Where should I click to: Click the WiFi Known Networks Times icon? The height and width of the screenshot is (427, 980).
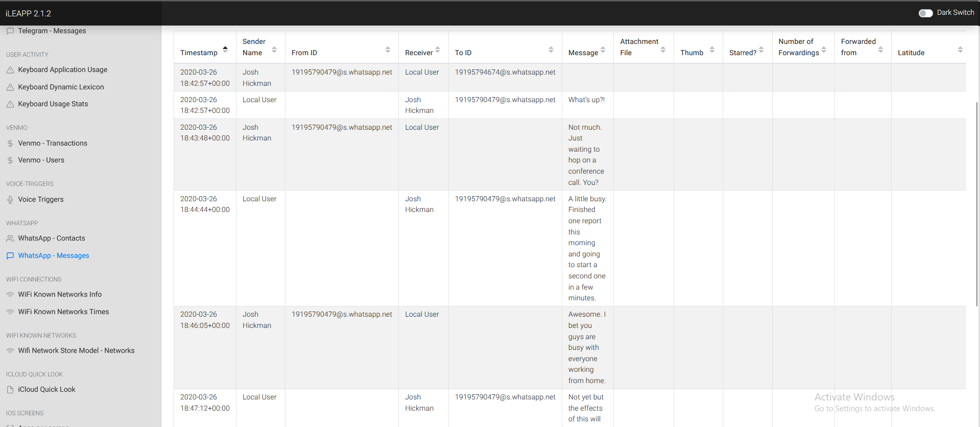(10, 312)
